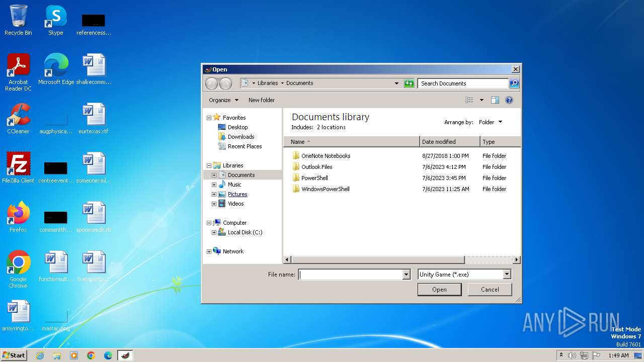
Task: Click Internet Explorer icon in taskbar
Action: pyautogui.click(x=40, y=355)
